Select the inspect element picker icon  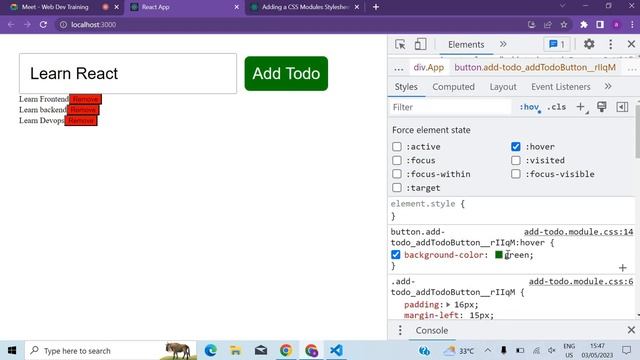point(400,44)
